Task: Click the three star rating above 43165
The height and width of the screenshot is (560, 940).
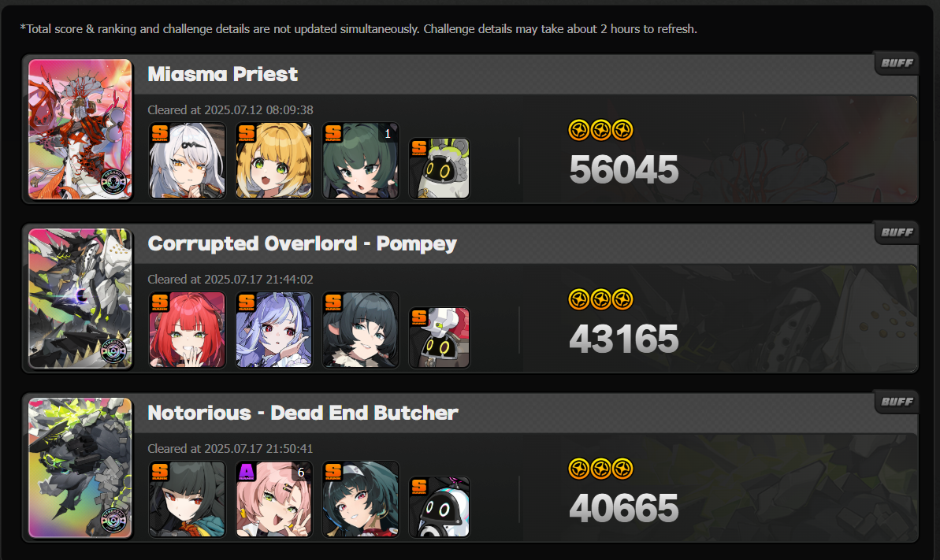Action: coord(600,299)
